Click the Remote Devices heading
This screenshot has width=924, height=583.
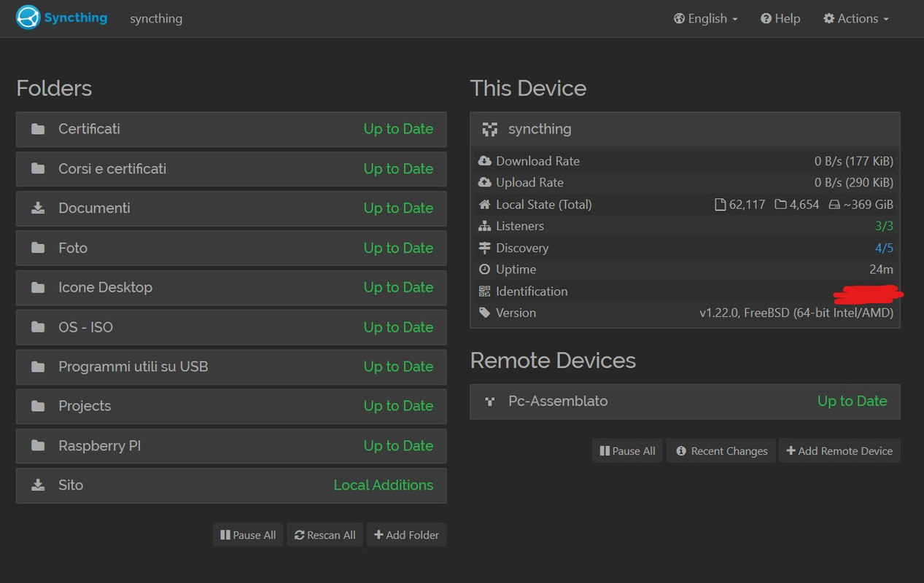pos(553,361)
